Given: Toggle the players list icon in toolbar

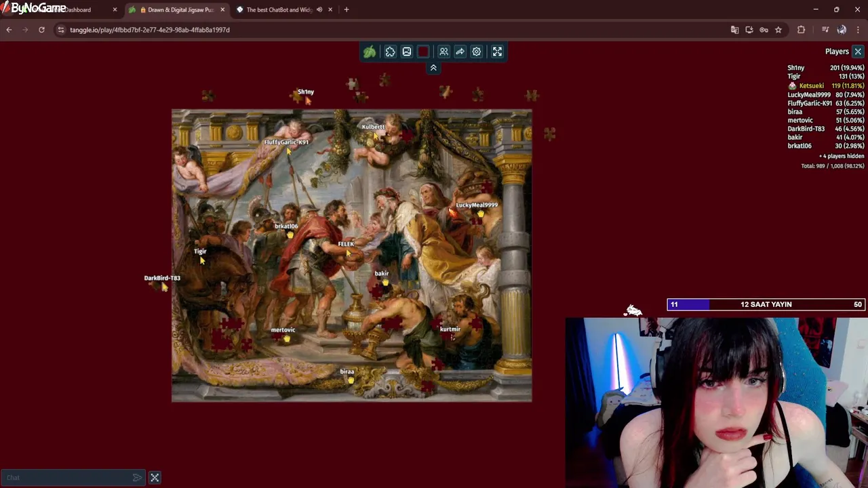Looking at the screenshot, I should click(x=443, y=52).
